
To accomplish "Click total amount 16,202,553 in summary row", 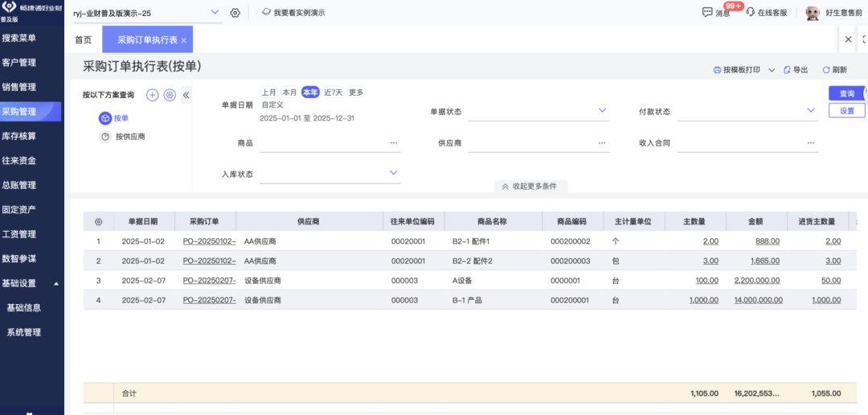I will pos(757,393).
